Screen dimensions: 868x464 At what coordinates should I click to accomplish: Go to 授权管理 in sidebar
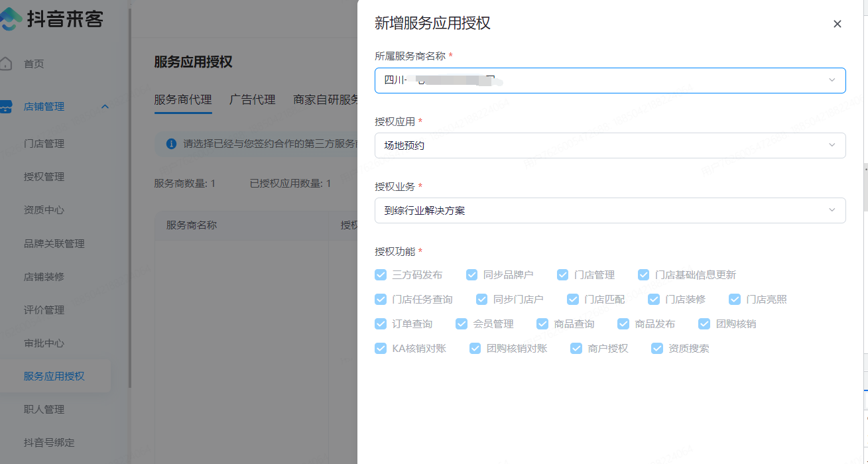(44, 177)
